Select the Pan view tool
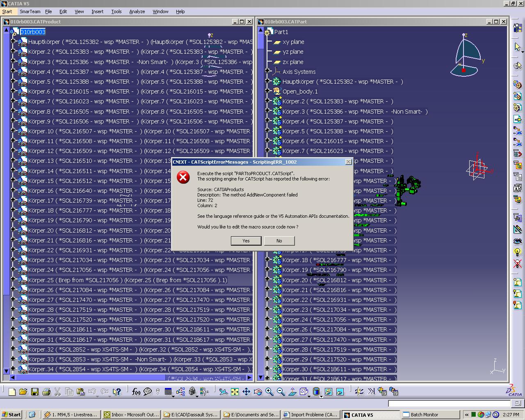Image resolution: width=525 pixels, height=420 pixels. 246,392
